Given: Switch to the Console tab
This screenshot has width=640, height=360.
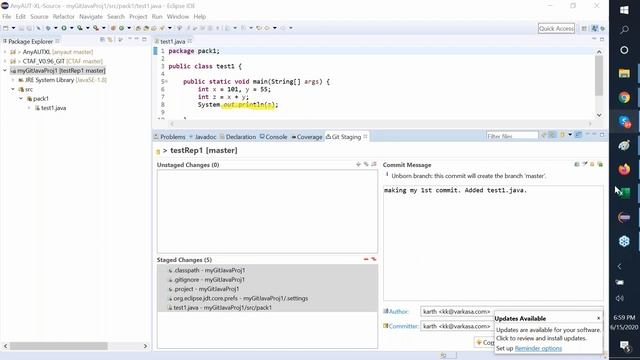Looking at the screenshot, I should pyautogui.click(x=273, y=137).
